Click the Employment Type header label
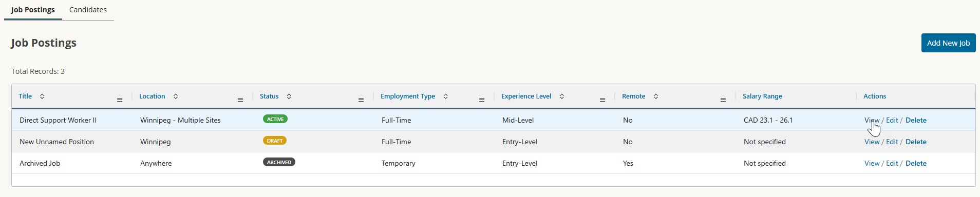The height and width of the screenshot is (197, 980). (408, 96)
